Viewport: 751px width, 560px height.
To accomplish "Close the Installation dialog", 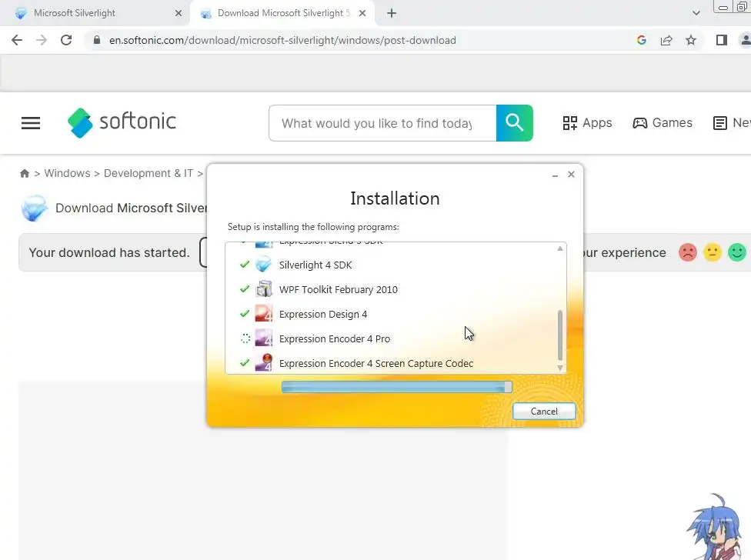I will (571, 174).
